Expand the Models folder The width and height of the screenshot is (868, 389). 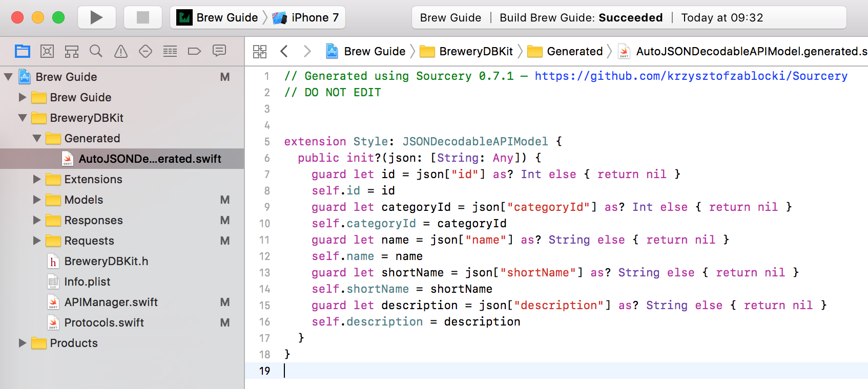pyautogui.click(x=37, y=200)
